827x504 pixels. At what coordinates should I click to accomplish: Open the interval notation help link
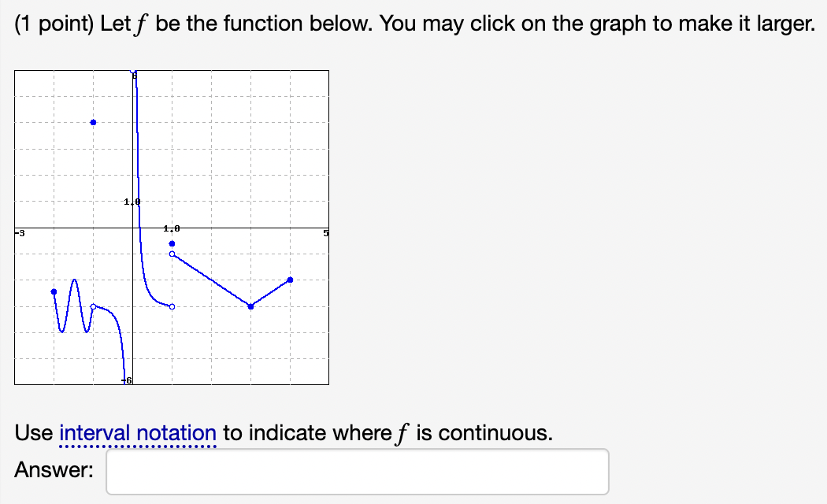tap(138, 433)
